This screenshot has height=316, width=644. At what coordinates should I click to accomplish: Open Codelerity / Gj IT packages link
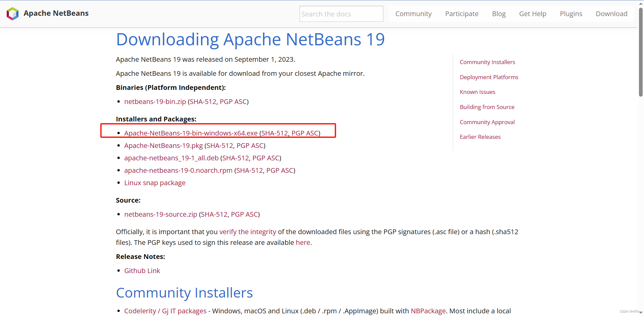coord(165,311)
